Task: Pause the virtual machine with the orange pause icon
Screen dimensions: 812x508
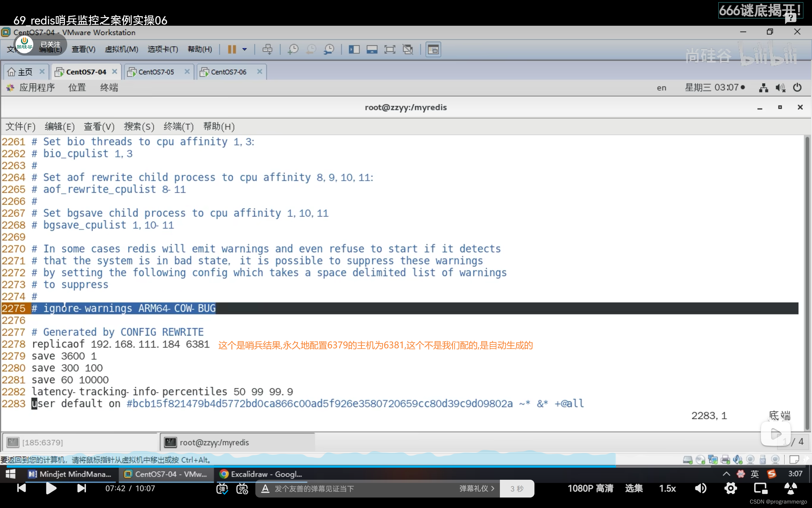Action: [232, 50]
